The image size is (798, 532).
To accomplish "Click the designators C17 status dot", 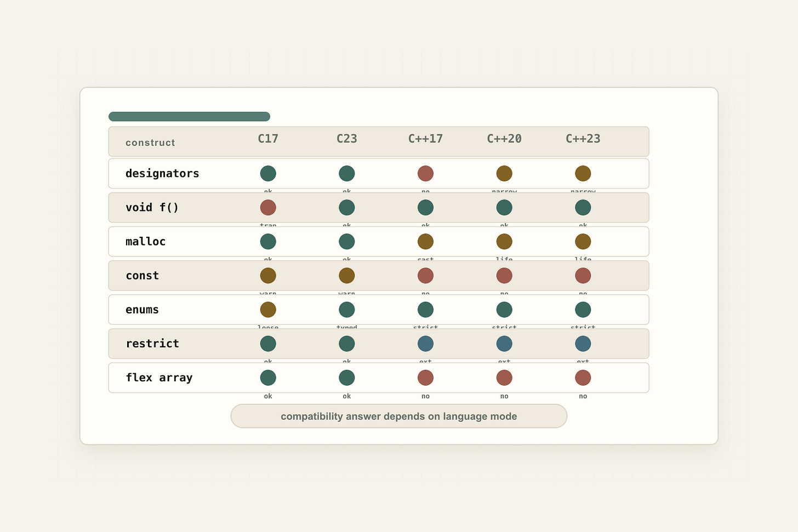I will 268,174.
